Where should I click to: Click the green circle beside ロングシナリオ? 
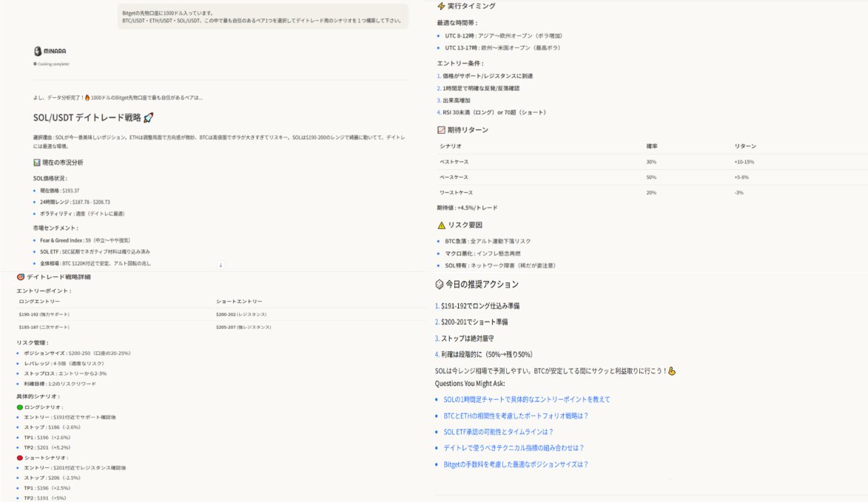pyautogui.click(x=20, y=407)
